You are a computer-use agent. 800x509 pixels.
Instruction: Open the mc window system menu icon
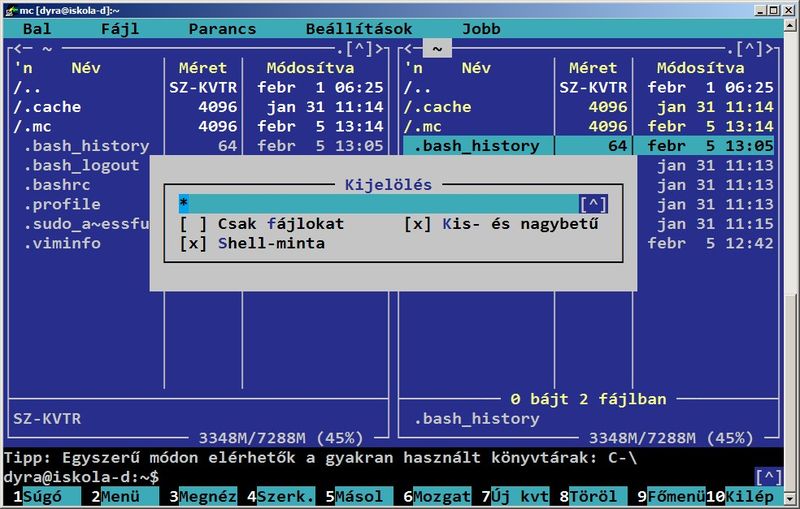click(x=10, y=10)
